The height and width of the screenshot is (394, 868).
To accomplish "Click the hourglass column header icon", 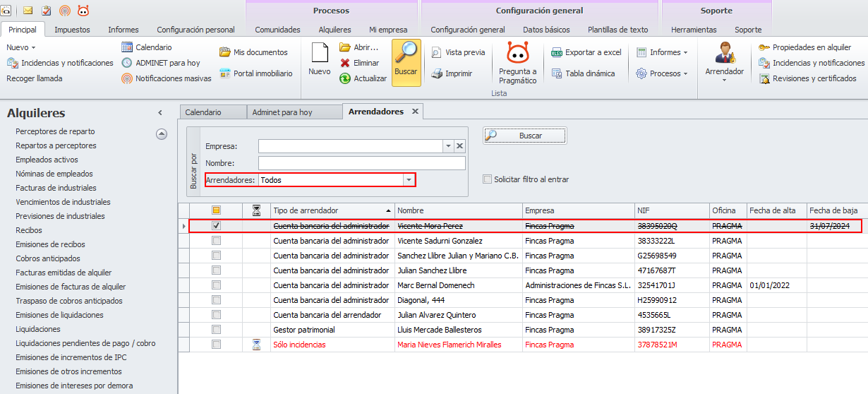I will (256, 210).
